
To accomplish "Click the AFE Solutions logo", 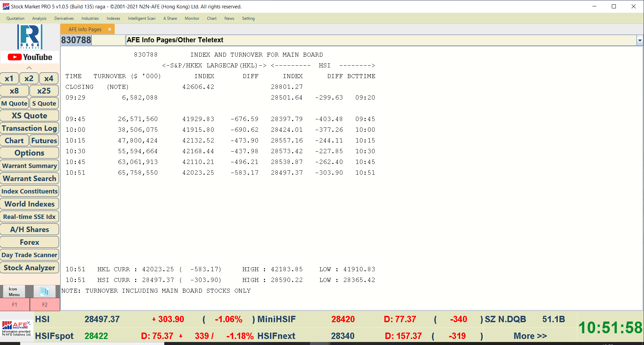I will coord(16,328).
